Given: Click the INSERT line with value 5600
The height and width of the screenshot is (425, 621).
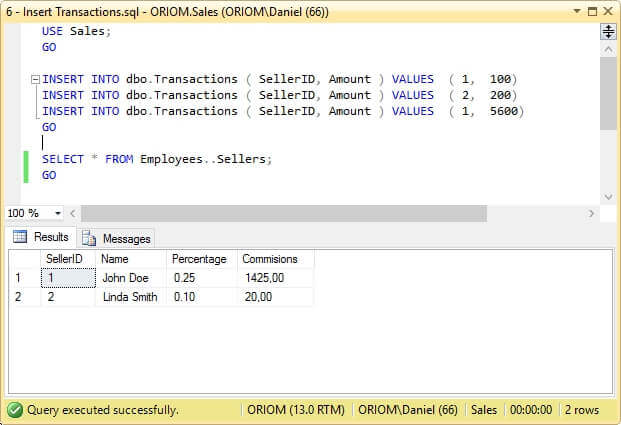Looking at the screenshot, I should click(283, 111).
